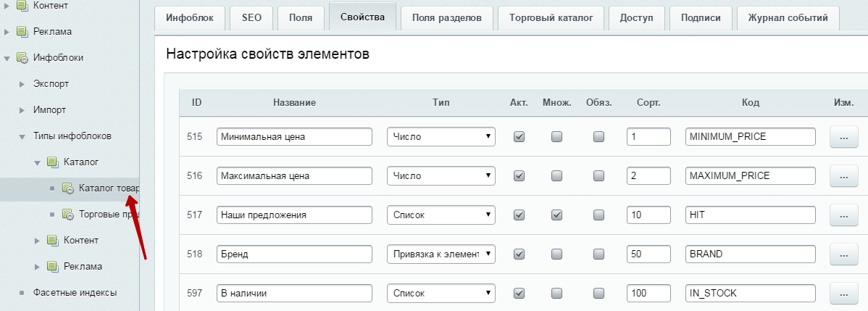Open edit dialog for BRAND property
The width and height of the screenshot is (868, 311).
(x=843, y=254)
